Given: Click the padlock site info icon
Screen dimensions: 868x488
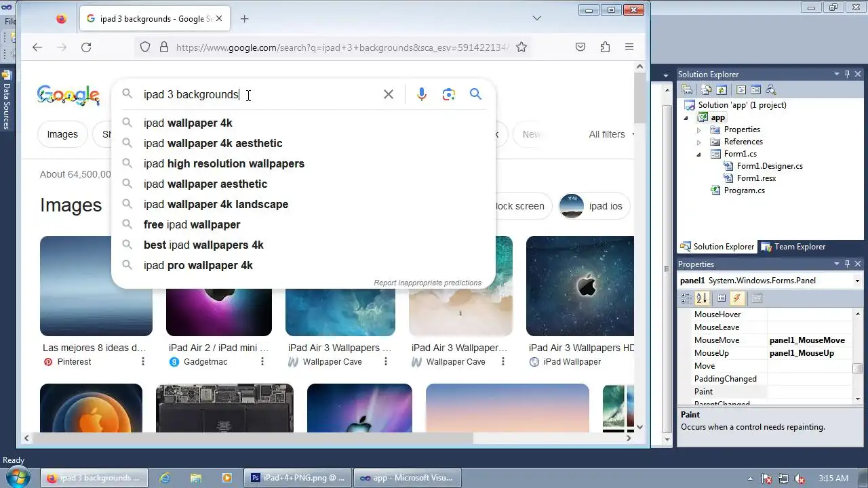Looking at the screenshot, I should pyautogui.click(x=163, y=47).
